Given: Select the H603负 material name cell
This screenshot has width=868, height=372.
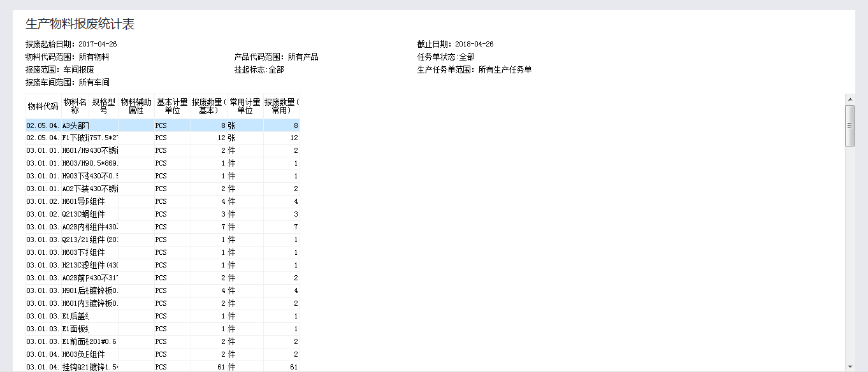Looking at the screenshot, I should click(75, 354).
